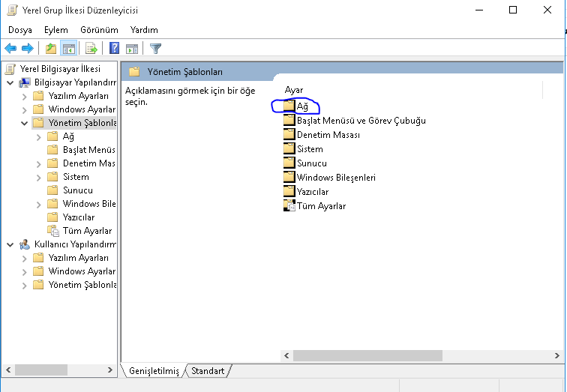Open the Eylem menu
567x392 pixels.
click(x=56, y=30)
